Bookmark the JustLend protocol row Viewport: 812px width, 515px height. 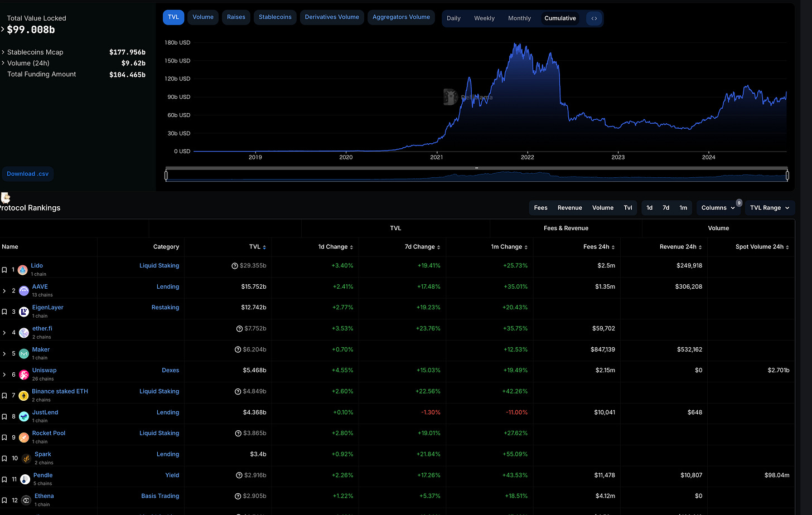pos(4,416)
